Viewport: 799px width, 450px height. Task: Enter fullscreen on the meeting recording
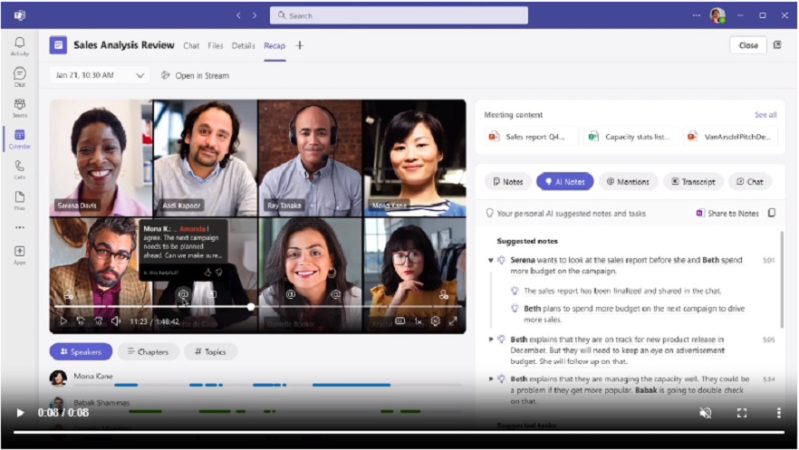pos(453,321)
